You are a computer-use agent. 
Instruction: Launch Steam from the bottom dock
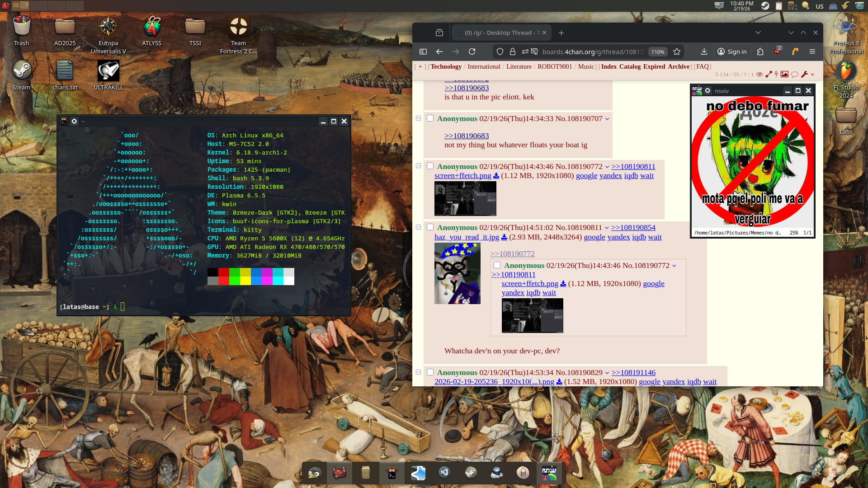471,473
